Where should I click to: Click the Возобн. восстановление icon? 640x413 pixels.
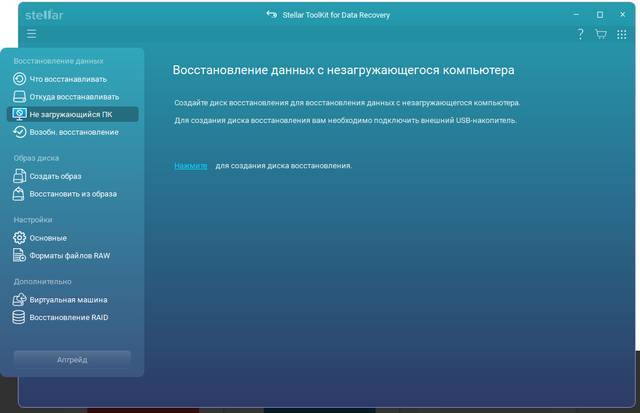click(x=19, y=132)
